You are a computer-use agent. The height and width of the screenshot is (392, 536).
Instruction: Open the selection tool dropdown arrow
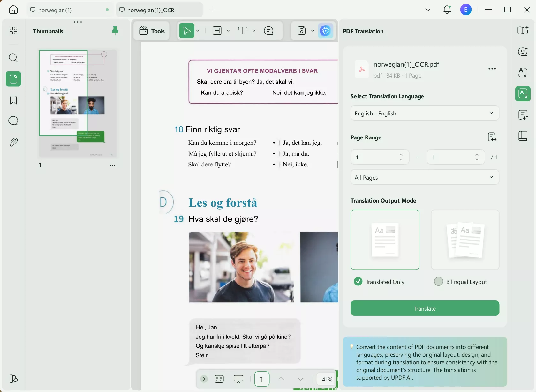[x=197, y=31]
